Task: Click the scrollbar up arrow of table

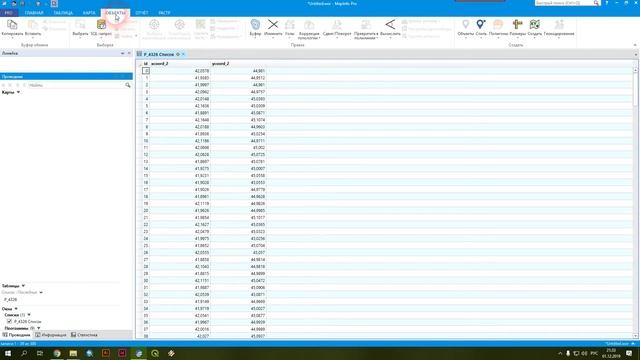Action: (636, 70)
